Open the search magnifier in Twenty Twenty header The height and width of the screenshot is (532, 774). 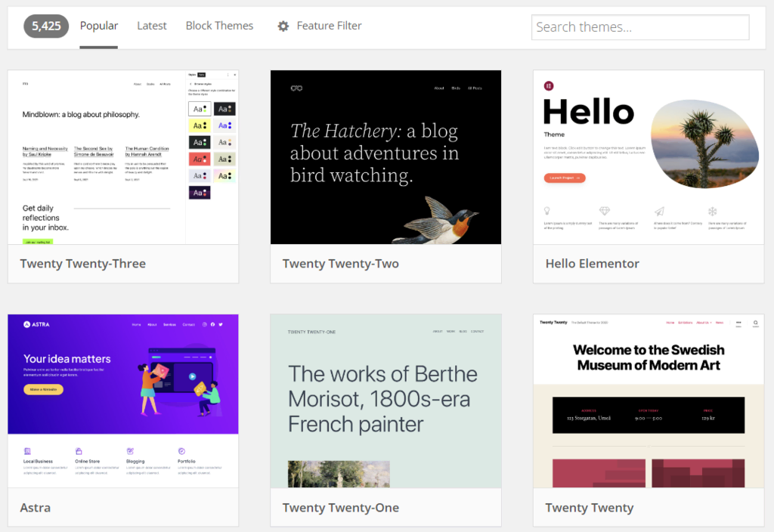click(755, 323)
